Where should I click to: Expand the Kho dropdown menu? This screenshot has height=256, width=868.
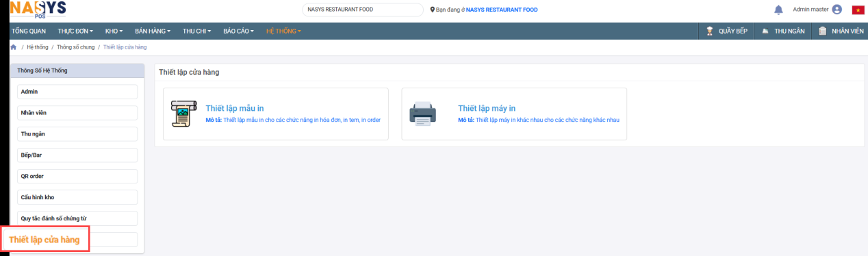pyautogui.click(x=114, y=31)
